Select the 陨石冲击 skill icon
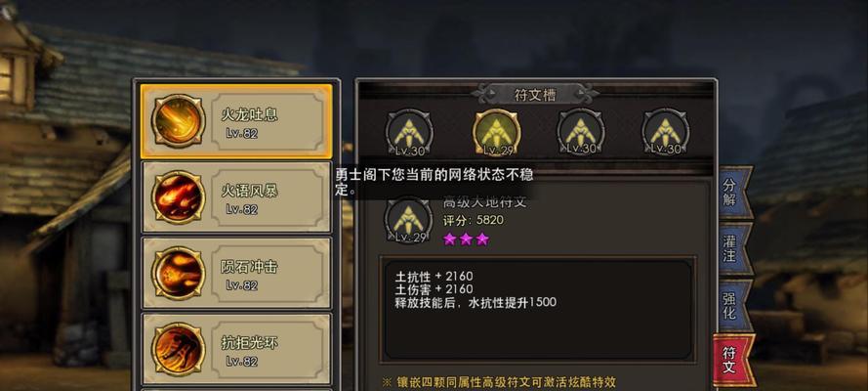The height and width of the screenshot is (391, 868). 179,273
